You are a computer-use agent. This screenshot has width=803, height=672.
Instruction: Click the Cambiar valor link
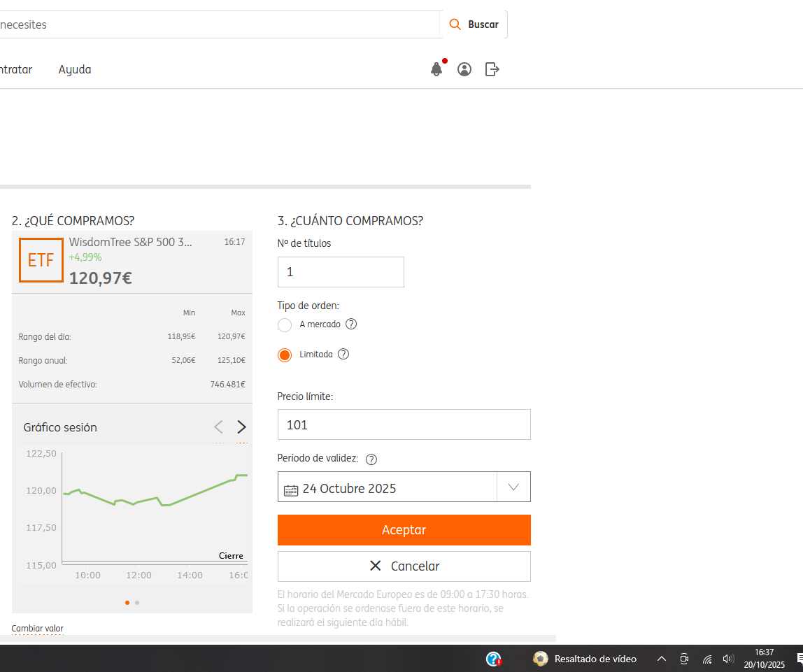point(37,629)
